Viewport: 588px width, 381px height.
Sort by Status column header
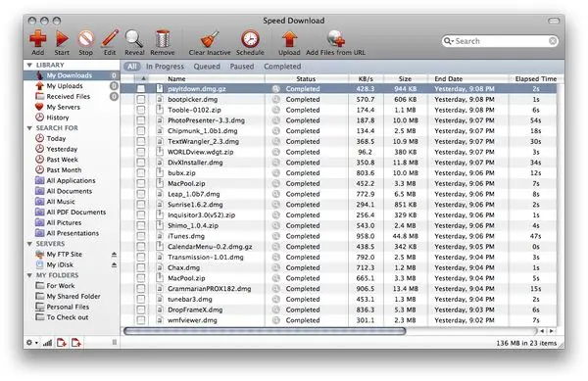tap(307, 78)
